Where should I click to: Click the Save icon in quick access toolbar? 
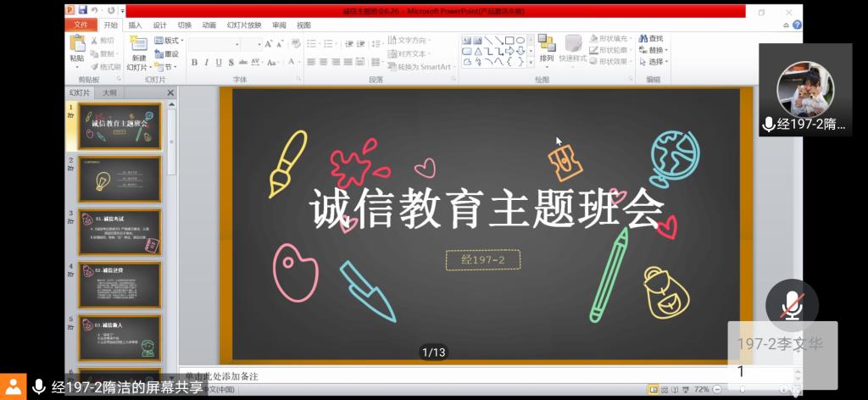pos(82,10)
